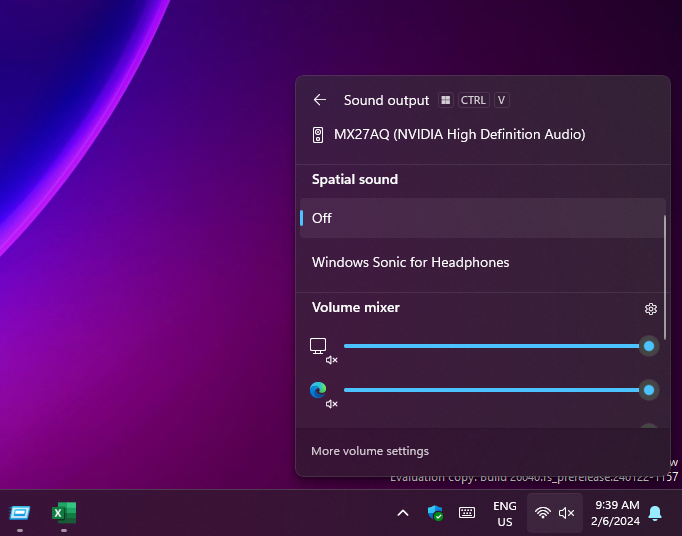The width and height of the screenshot is (682, 536).
Task: Open the clock showing 9:39 AM
Action: point(615,513)
